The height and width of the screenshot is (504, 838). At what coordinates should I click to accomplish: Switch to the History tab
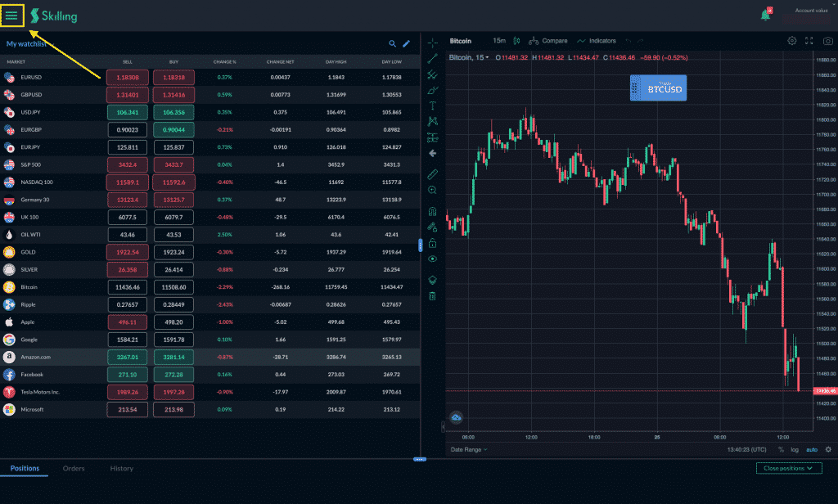(122, 468)
